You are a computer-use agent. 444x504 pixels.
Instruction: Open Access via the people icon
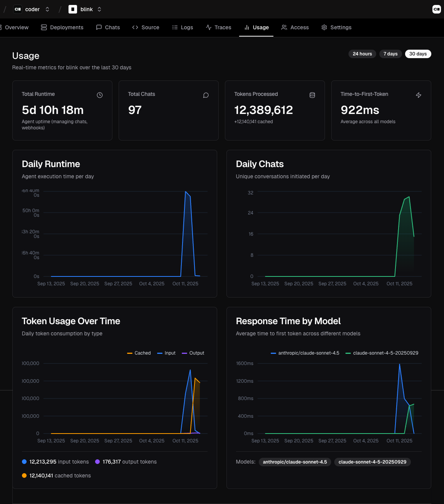[284, 27]
